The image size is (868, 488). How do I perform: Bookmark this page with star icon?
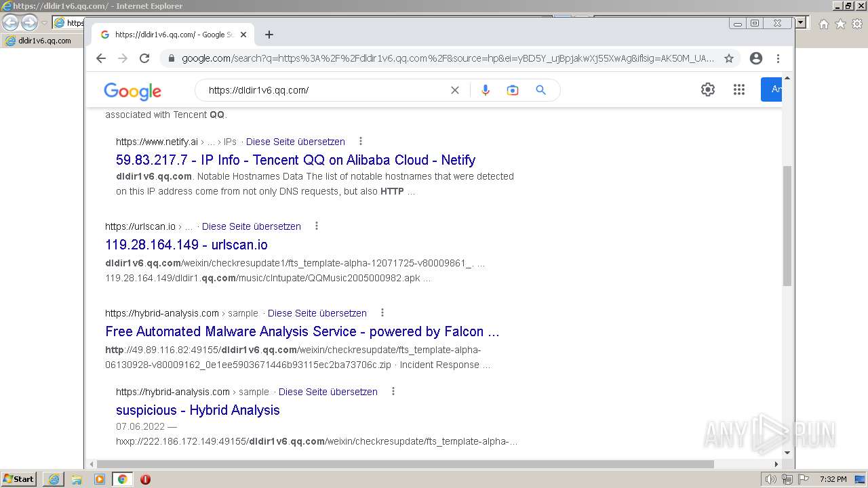click(729, 58)
